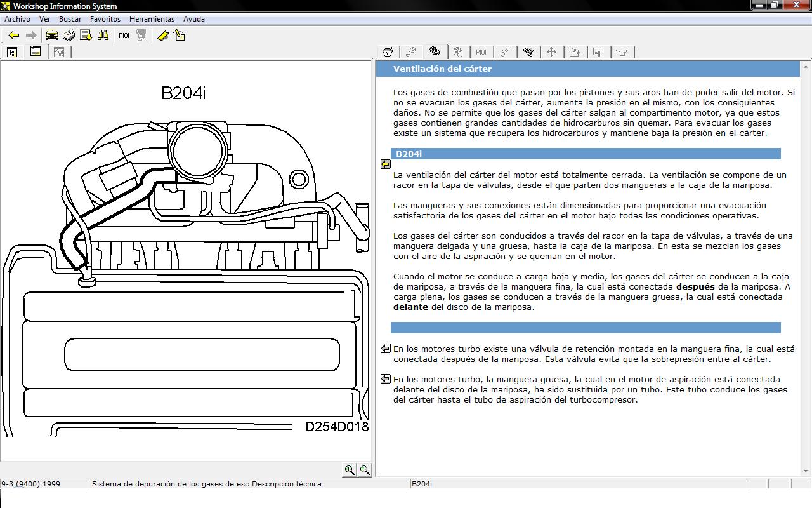Open the Archivo menu
812x508 pixels.
[x=17, y=19]
